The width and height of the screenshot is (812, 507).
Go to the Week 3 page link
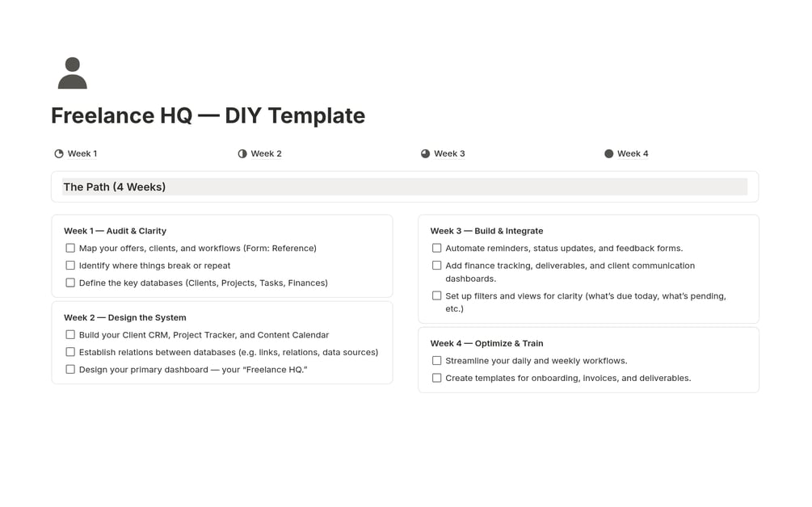pyautogui.click(x=449, y=153)
